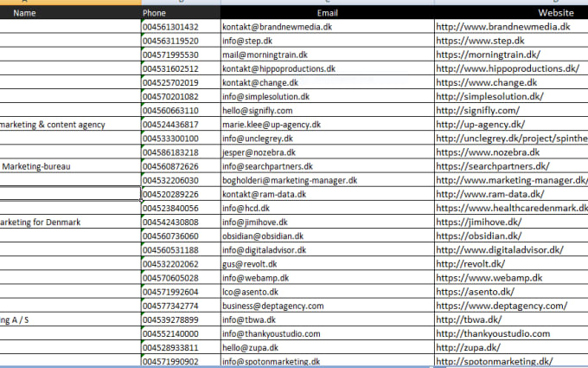Select email info@webamp.dk

255,278
